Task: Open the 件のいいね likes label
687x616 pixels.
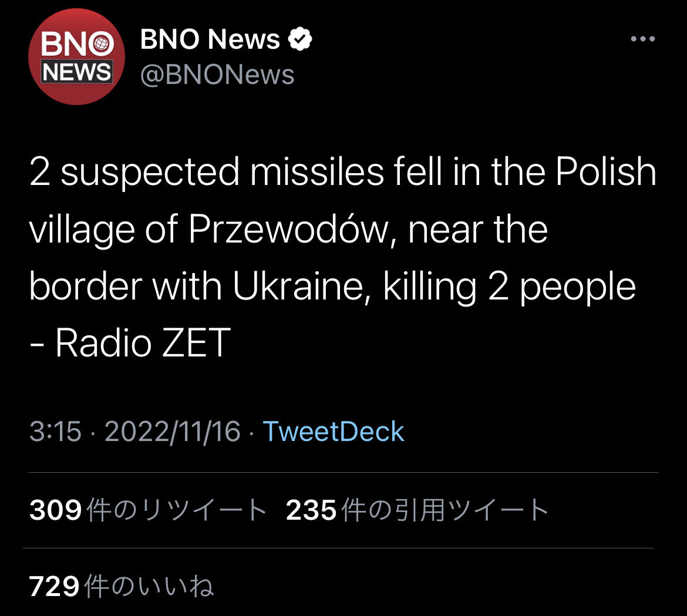Action: 149,586
